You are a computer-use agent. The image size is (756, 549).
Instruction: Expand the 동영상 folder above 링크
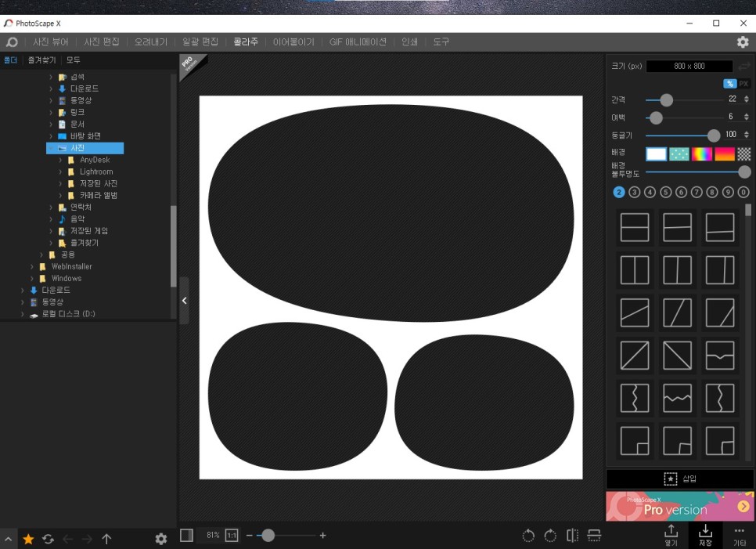click(x=51, y=100)
